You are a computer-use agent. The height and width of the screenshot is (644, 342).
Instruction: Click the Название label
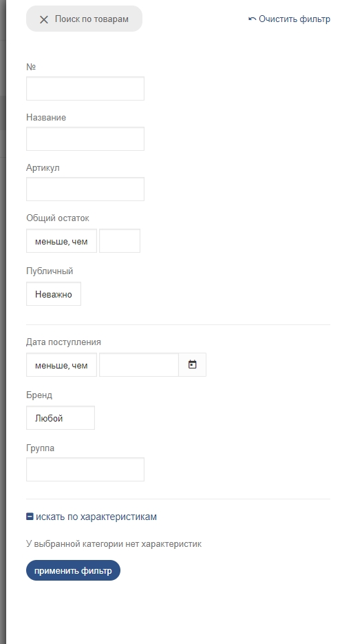46,118
